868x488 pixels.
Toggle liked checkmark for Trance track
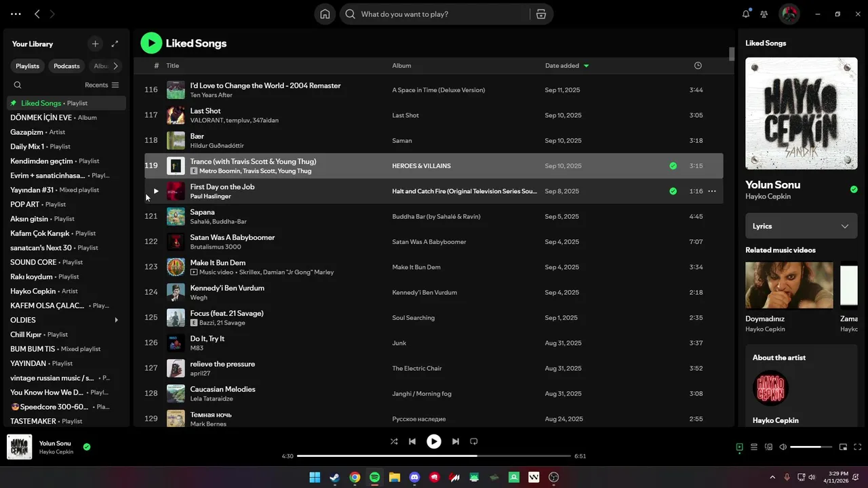[673, 165]
